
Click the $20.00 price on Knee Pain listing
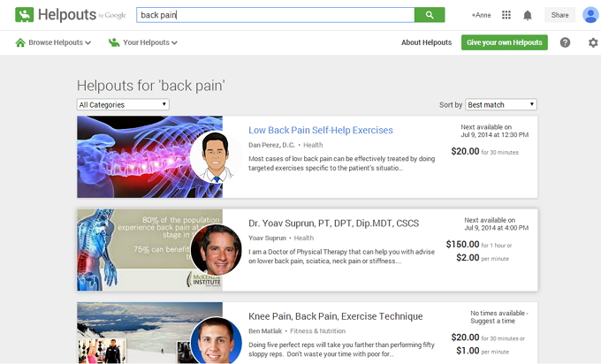coord(465,337)
